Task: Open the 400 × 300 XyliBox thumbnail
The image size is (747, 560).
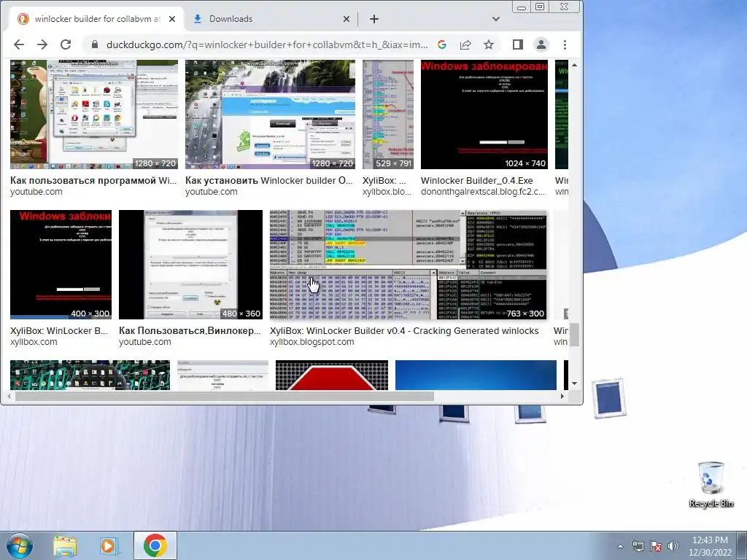Action: pos(61,264)
